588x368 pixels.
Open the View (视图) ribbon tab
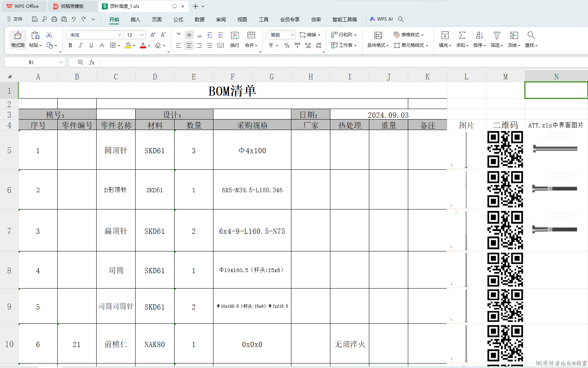242,19
